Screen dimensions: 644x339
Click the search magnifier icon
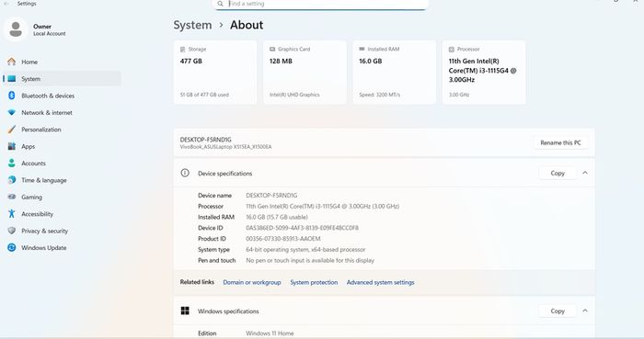(x=220, y=4)
